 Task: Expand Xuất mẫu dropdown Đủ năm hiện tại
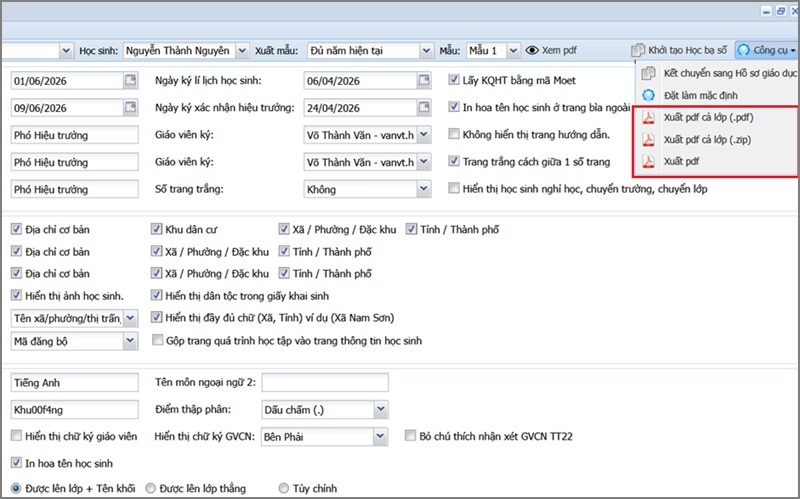pos(427,51)
